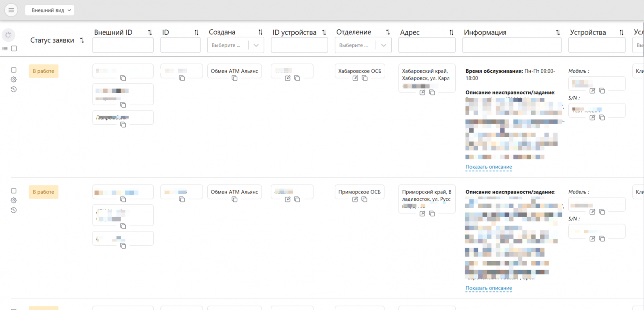Toggle the select-all checkbox in header
Screen dimensions: 644x310
[x=14, y=48]
